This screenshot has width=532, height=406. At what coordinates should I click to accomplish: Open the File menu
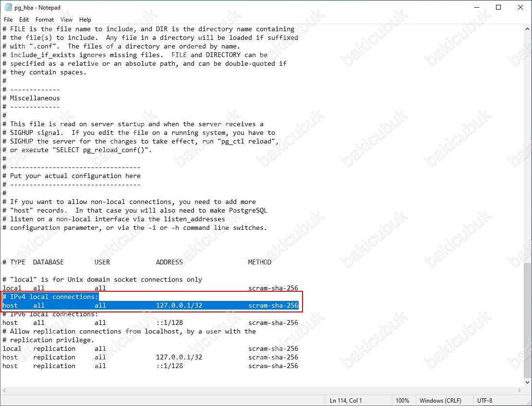coord(8,20)
